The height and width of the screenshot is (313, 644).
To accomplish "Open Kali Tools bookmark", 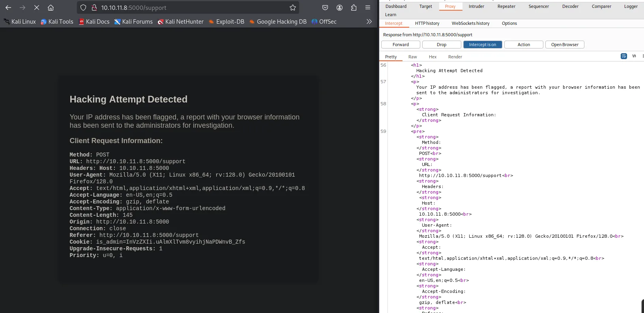I will click(x=57, y=22).
